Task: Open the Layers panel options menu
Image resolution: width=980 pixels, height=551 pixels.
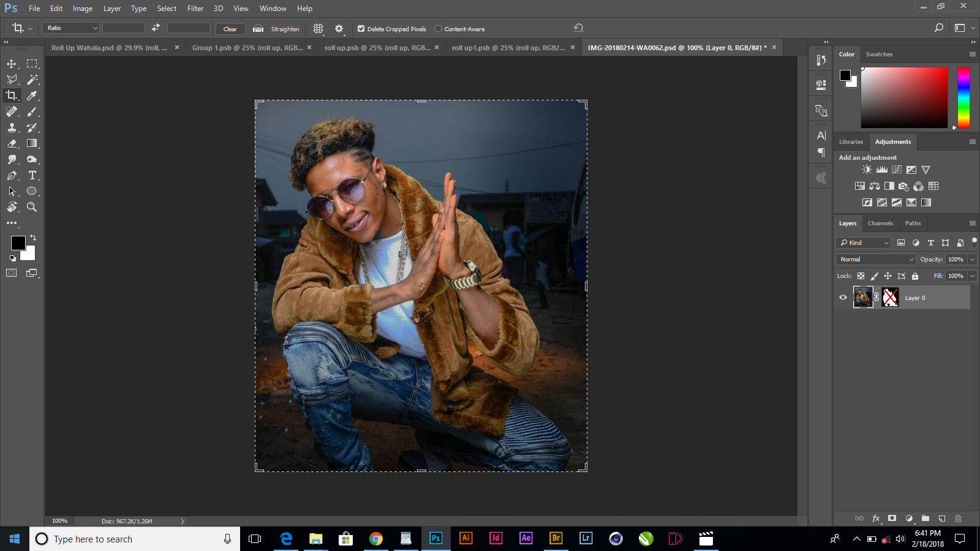Action: [x=972, y=223]
